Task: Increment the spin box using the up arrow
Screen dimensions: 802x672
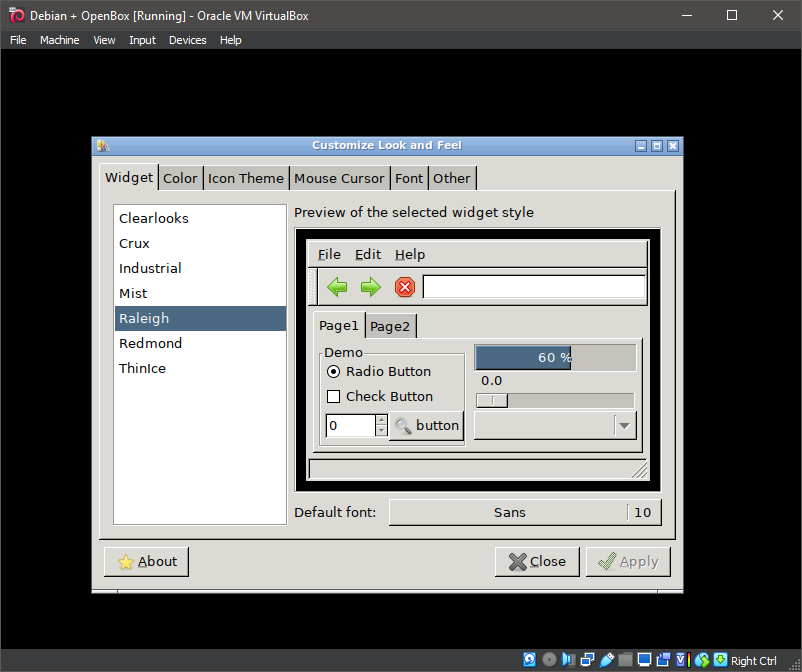Action: point(382,421)
